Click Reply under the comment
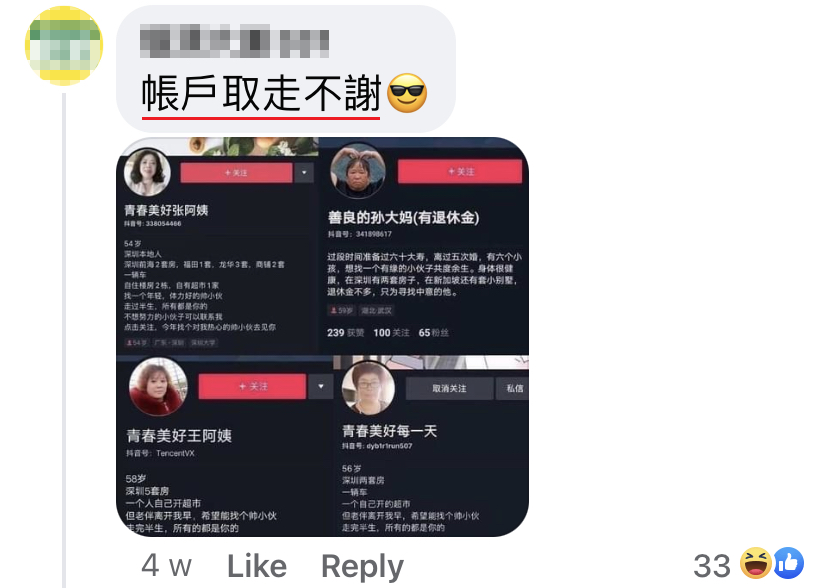The height and width of the screenshot is (588, 828). point(363,567)
